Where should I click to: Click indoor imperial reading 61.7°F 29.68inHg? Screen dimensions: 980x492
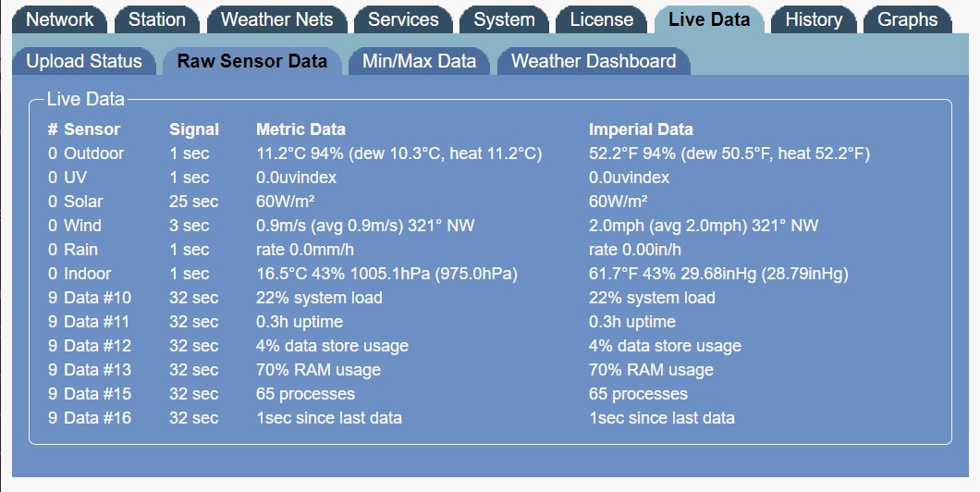(718, 274)
